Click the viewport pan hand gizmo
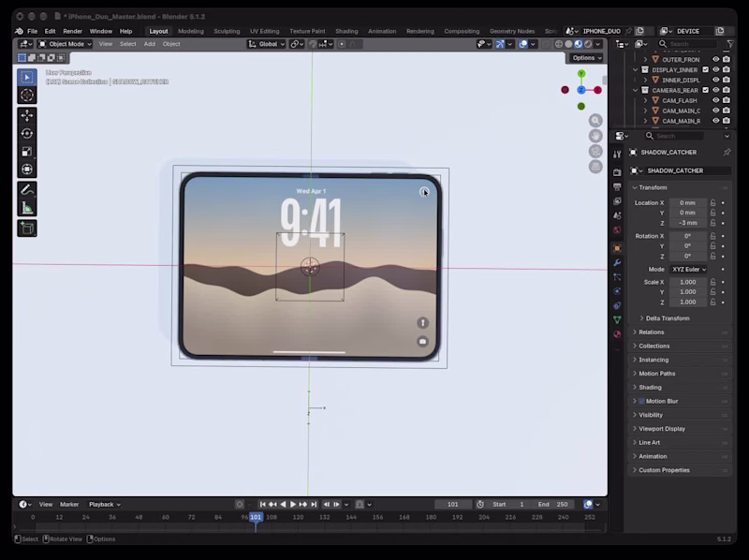 tap(595, 136)
